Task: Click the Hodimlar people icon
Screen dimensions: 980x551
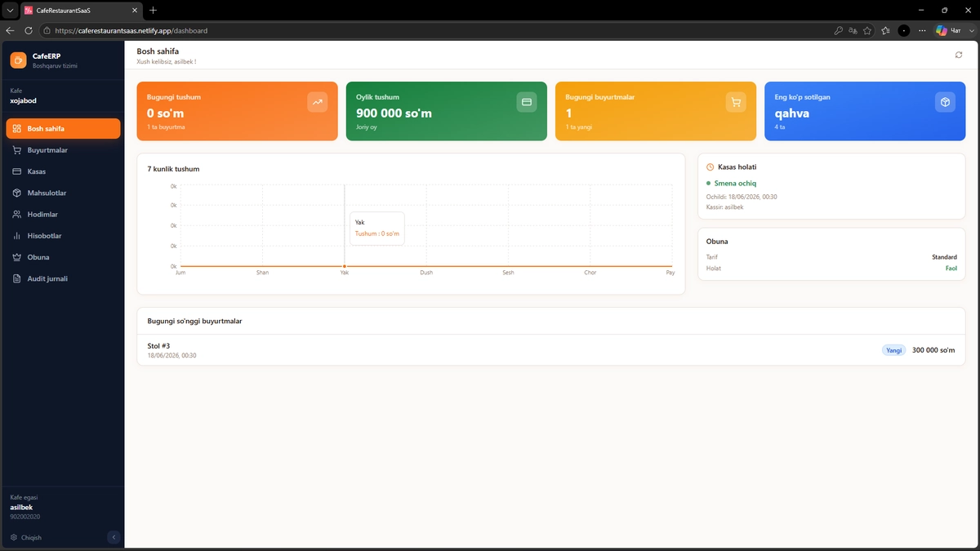Action: tap(17, 214)
